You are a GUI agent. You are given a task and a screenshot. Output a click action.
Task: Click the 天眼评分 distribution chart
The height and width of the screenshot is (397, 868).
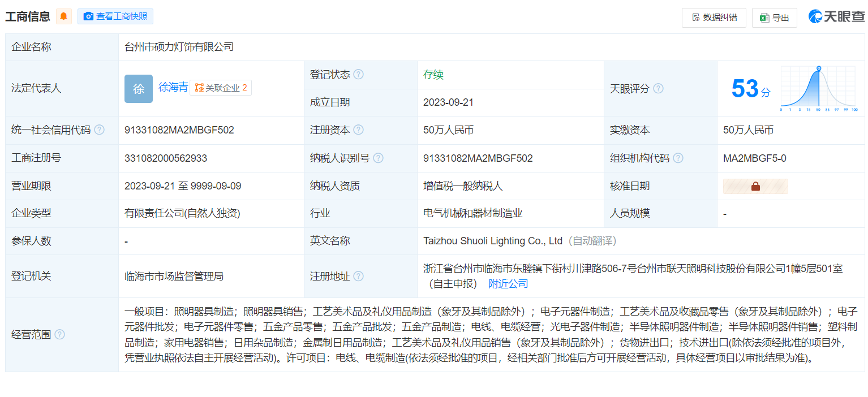click(x=819, y=89)
